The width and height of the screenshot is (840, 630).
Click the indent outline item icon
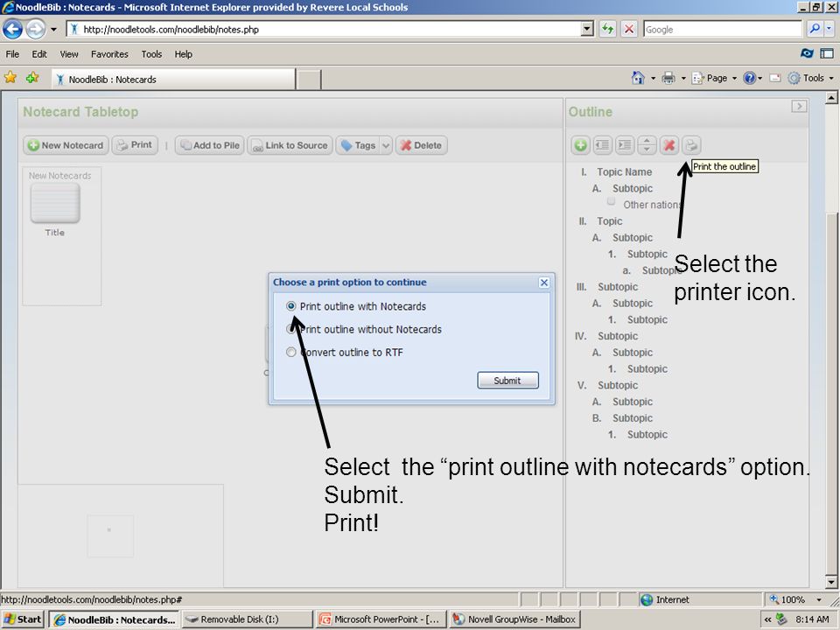(x=625, y=144)
